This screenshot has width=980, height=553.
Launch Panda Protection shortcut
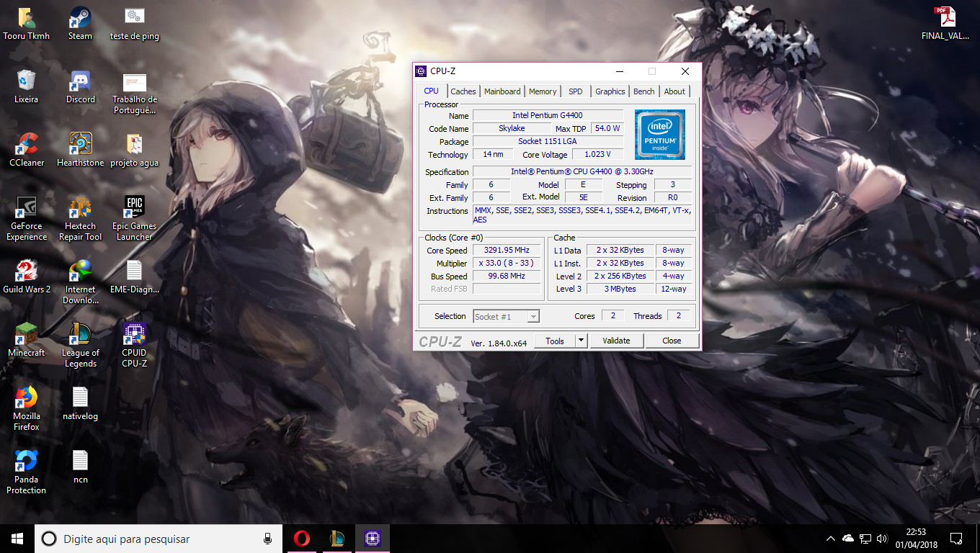pyautogui.click(x=27, y=472)
